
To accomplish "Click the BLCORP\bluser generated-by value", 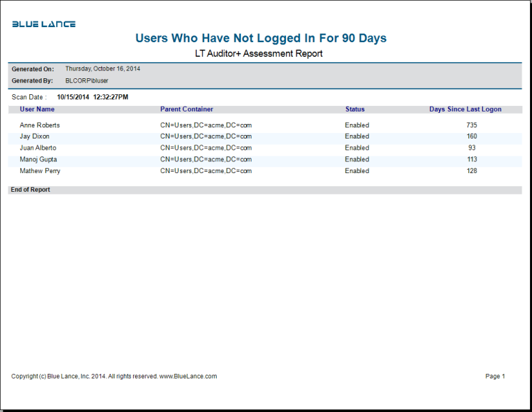I will 87,81.
